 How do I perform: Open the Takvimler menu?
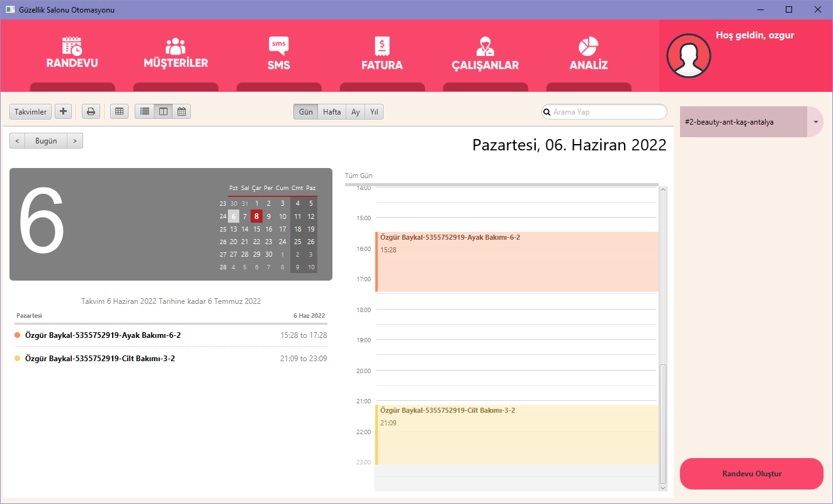coord(30,111)
